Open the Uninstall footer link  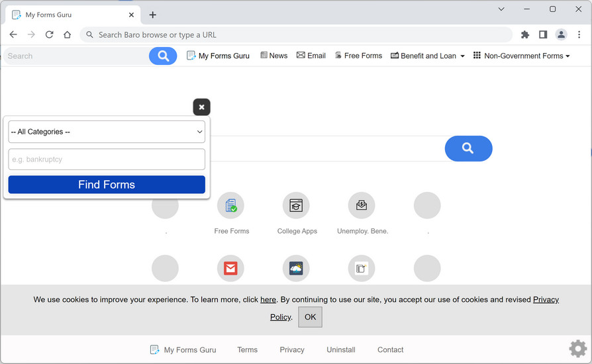[x=341, y=349]
